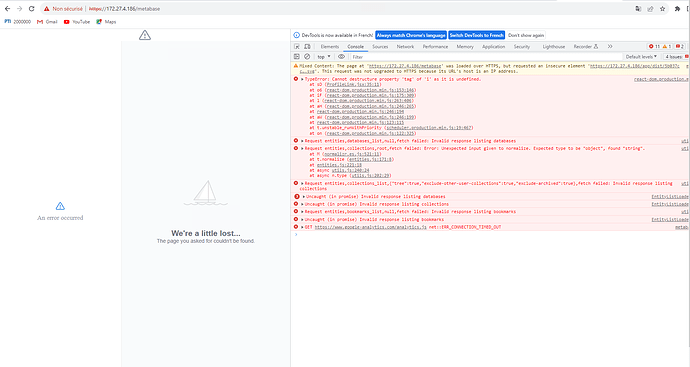
Task: Clear the console with the clear icon
Action: coord(307,57)
